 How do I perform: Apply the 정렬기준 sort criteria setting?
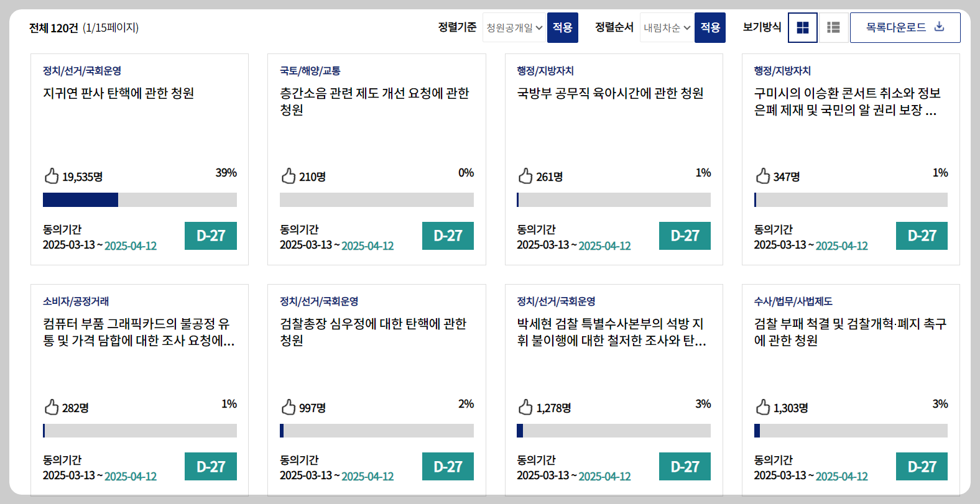tap(563, 27)
